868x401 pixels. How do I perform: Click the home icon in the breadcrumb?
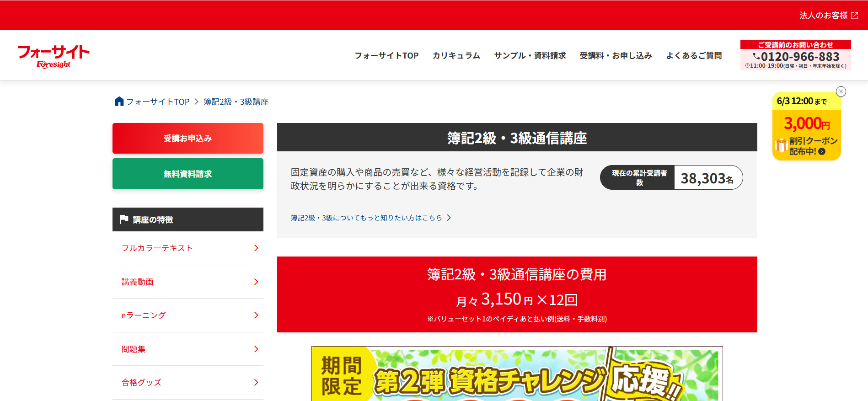pos(119,102)
